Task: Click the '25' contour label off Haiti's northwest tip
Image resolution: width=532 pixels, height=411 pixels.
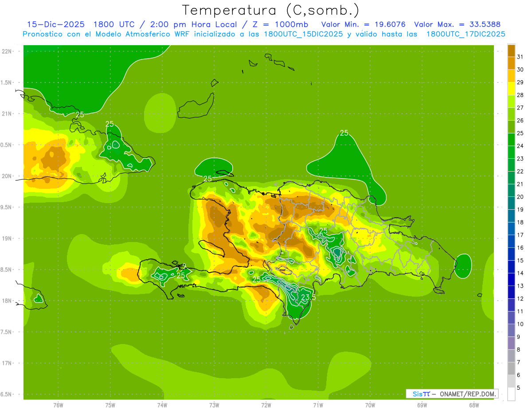Action: coord(207,178)
